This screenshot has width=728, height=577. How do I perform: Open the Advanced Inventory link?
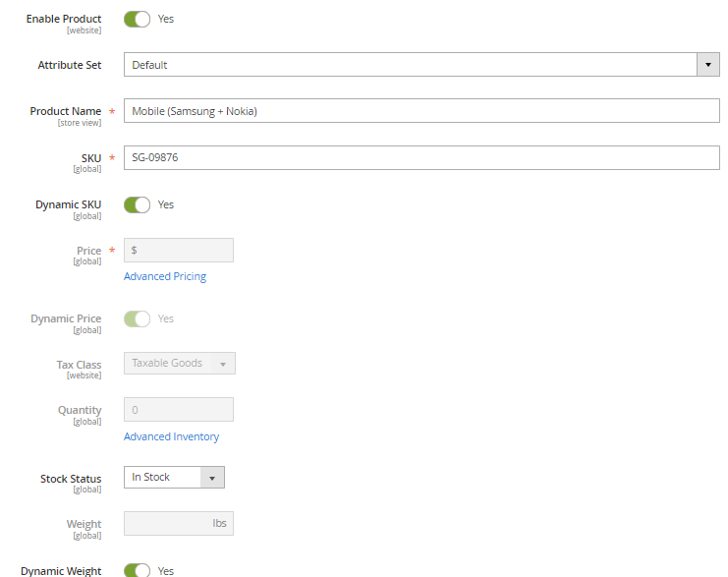point(171,436)
